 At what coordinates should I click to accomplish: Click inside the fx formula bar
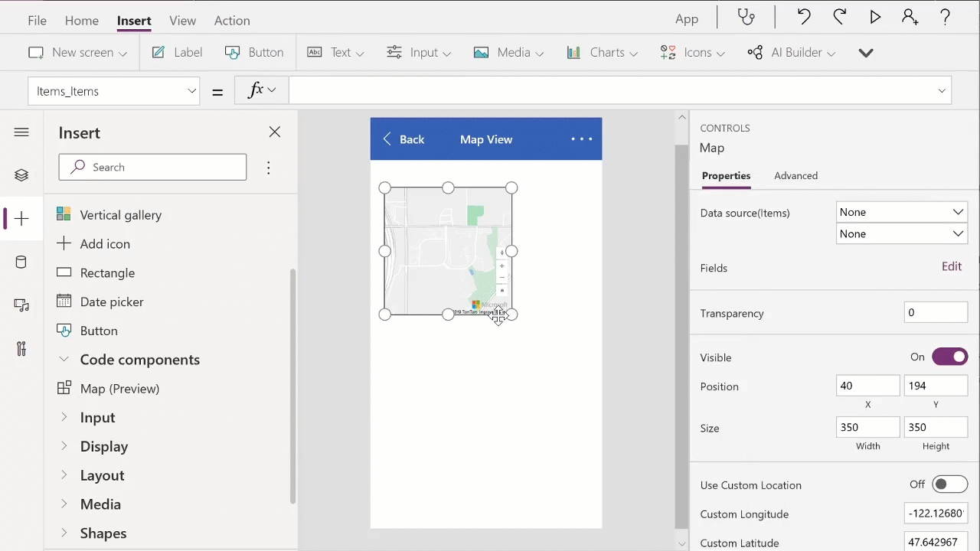click(536, 90)
